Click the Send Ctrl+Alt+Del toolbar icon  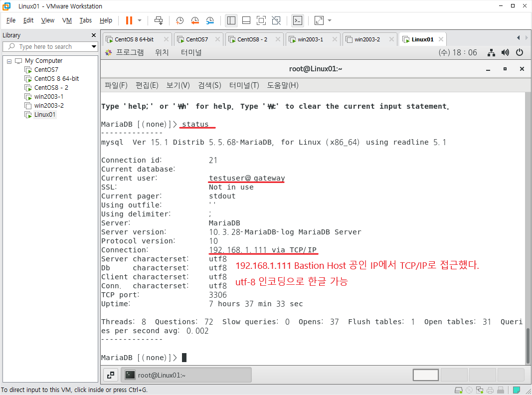[159, 20]
